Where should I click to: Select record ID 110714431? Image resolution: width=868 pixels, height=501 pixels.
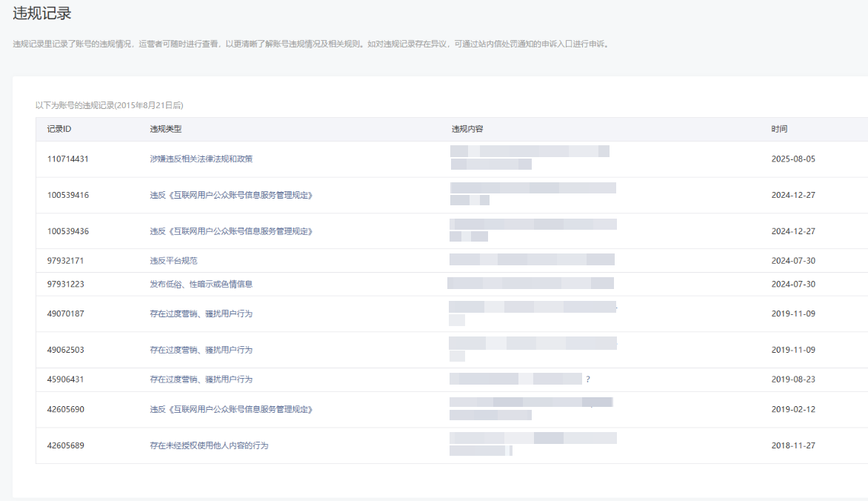[x=67, y=159]
